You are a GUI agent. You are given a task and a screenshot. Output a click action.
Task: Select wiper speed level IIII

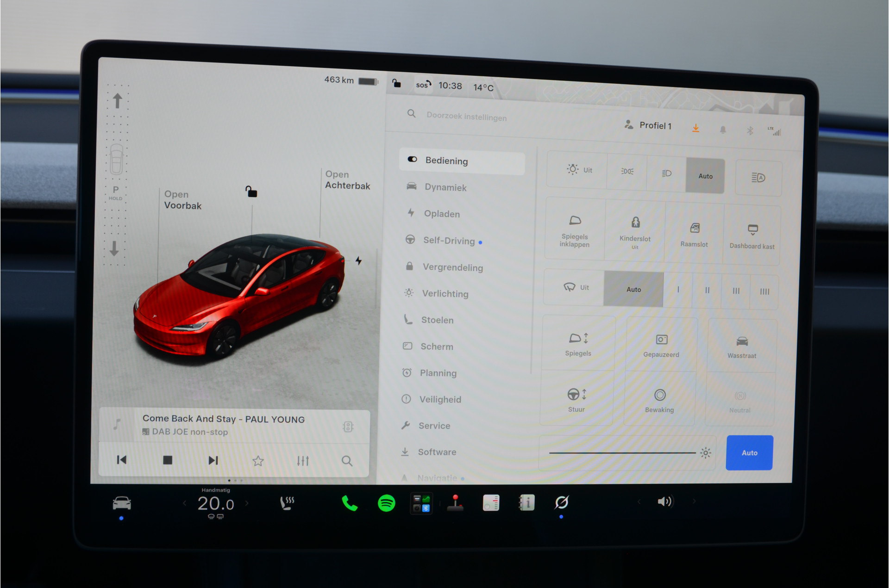pos(764,291)
